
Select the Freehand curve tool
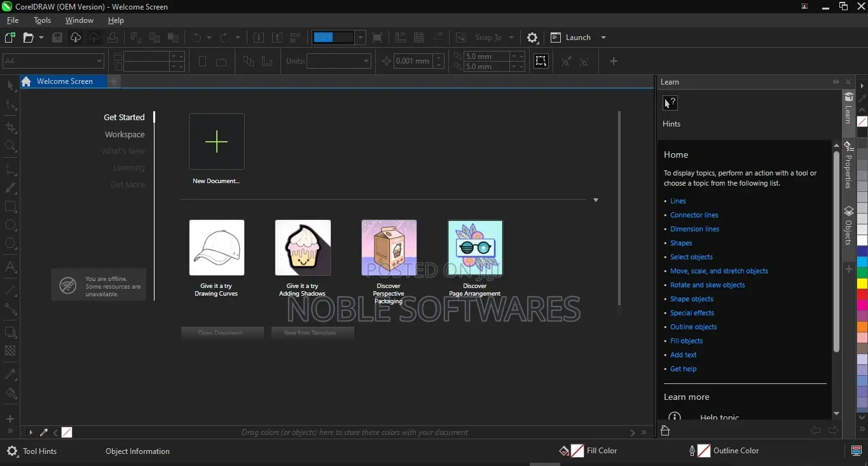tap(10, 170)
